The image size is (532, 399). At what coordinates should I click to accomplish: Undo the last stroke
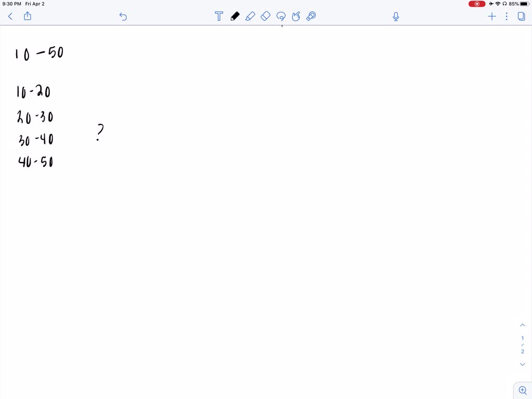[x=123, y=16]
